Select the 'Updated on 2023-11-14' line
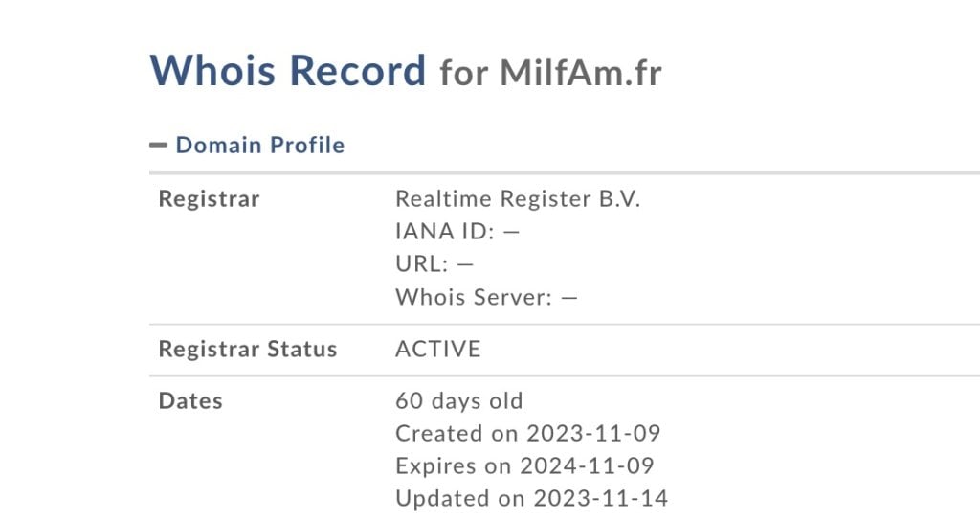The image size is (980, 522). [x=532, y=498]
